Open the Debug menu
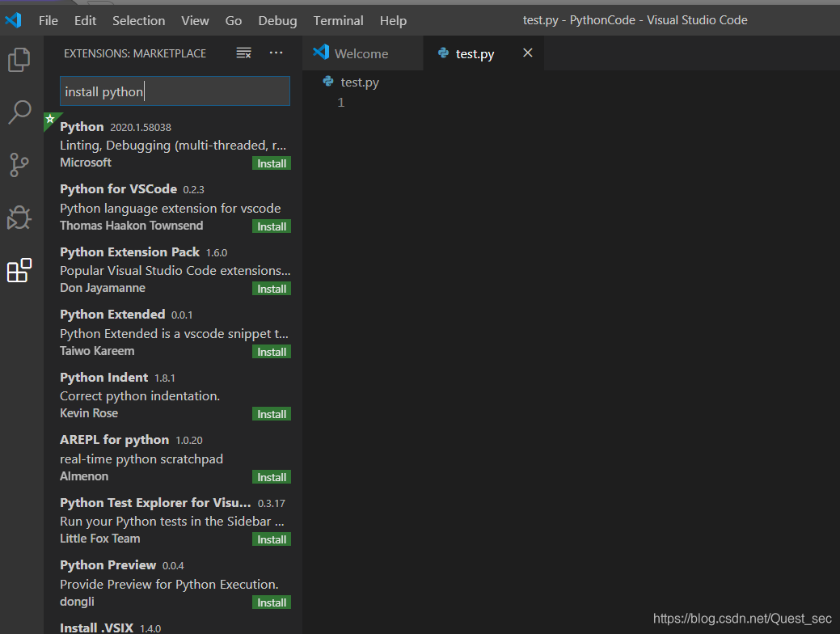Image resolution: width=840 pixels, height=634 pixels. coord(277,20)
